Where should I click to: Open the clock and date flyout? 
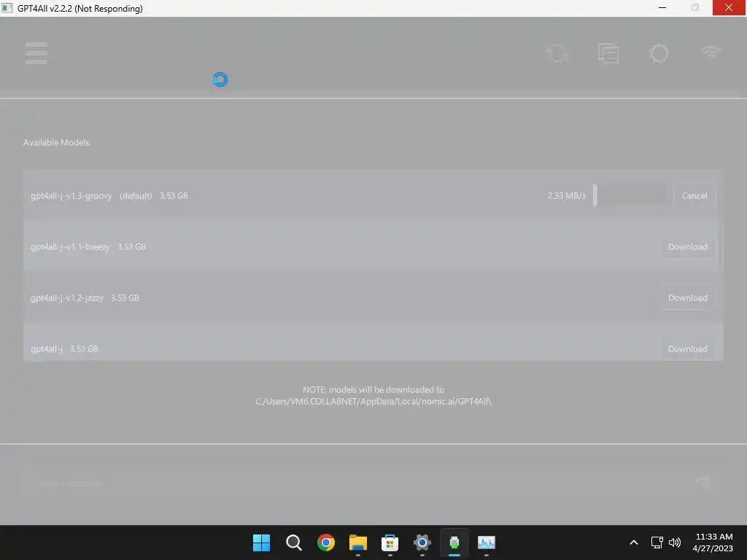click(x=713, y=542)
